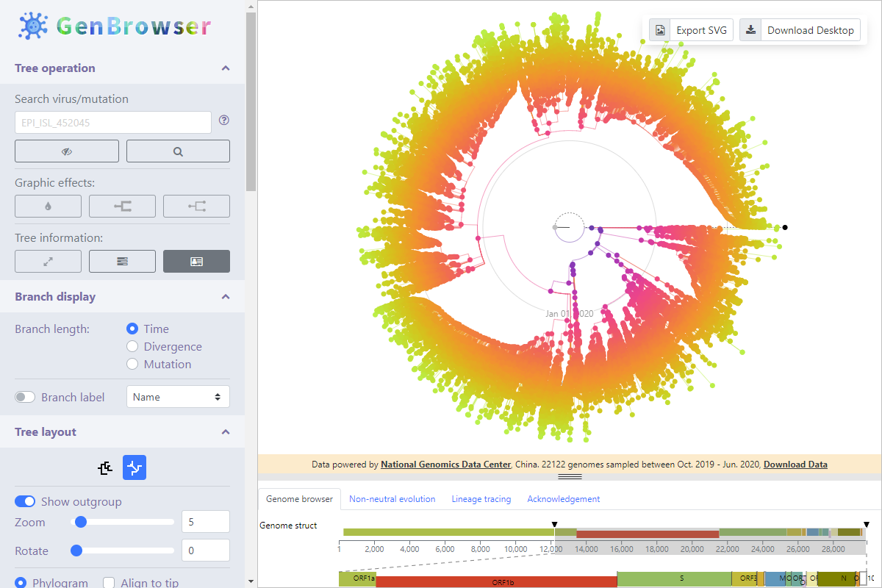Screen dimensions: 882x588
Task: Turn off the Show outgroup toggle
Action: click(24, 501)
